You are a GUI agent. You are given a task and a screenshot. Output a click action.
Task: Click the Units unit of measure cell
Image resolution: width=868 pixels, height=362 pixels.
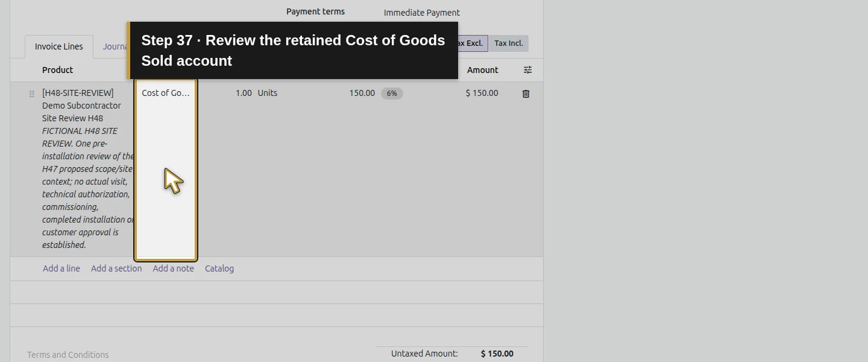[268, 93]
